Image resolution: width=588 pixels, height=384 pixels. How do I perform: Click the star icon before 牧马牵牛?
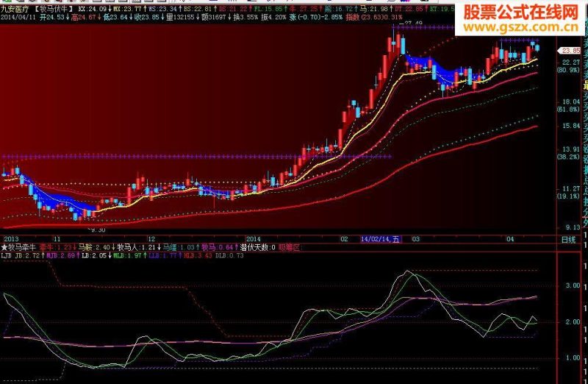[4, 248]
